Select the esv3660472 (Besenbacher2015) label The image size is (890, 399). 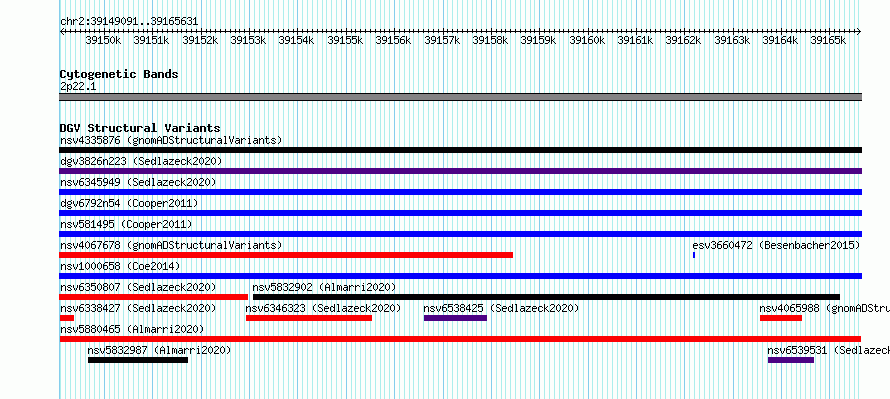click(776, 245)
